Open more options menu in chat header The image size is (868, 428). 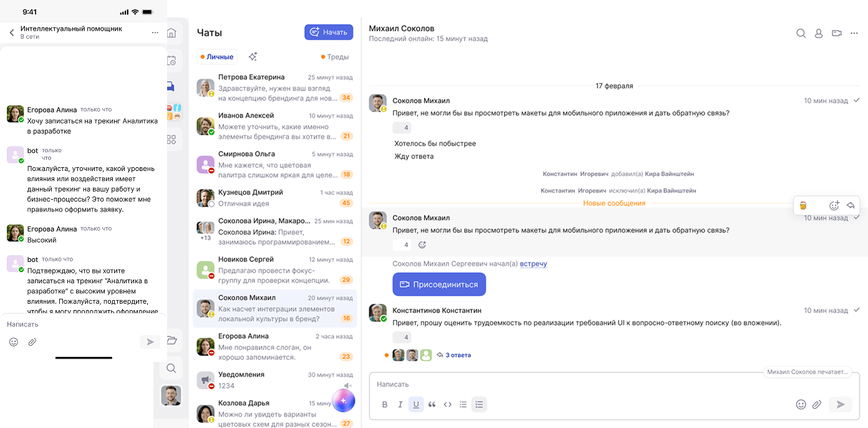[854, 34]
